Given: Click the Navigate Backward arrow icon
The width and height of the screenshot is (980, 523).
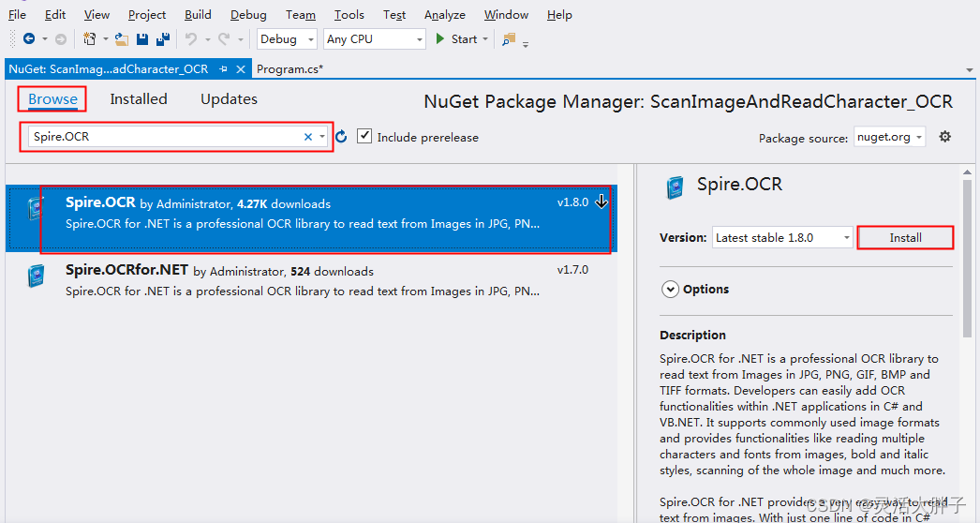Looking at the screenshot, I should point(29,38).
